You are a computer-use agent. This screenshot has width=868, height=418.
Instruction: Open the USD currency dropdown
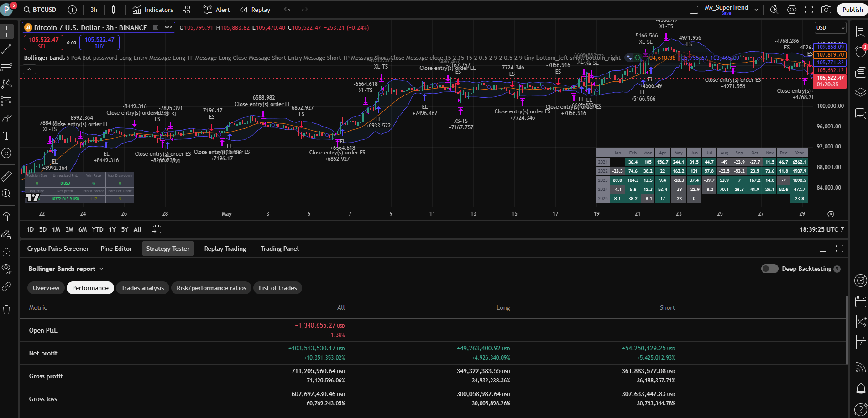point(831,28)
